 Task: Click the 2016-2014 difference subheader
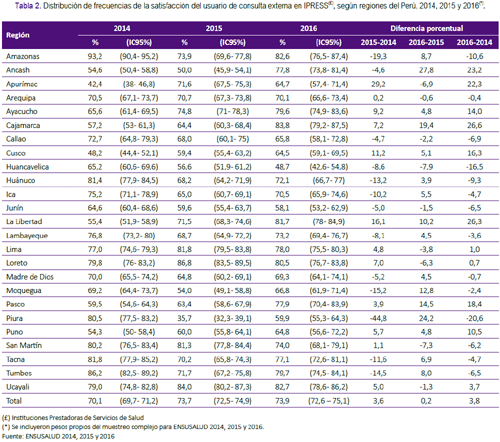pyautogui.click(x=474, y=42)
